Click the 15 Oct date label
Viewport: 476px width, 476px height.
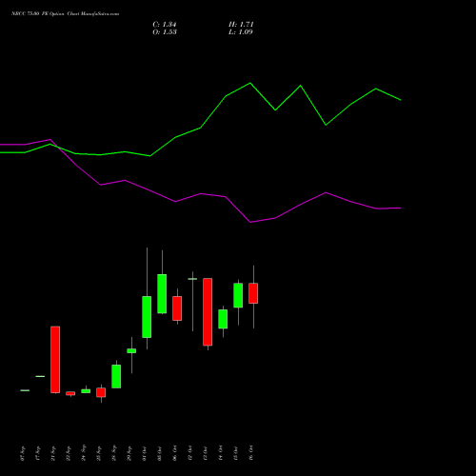coord(236,453)
